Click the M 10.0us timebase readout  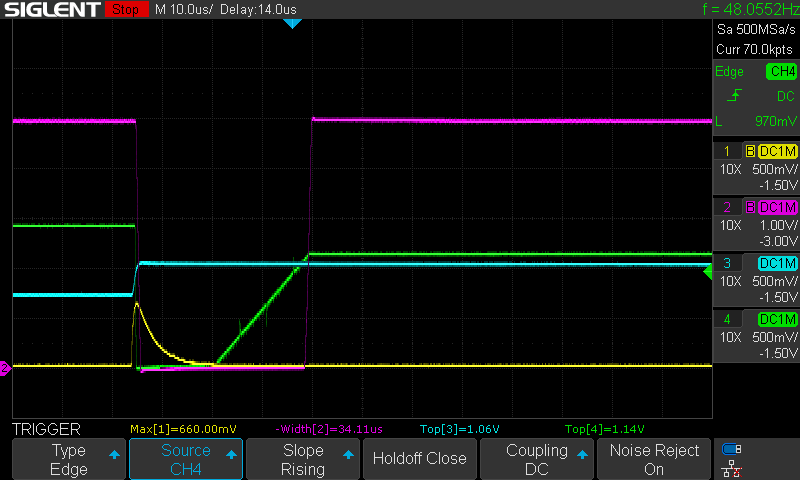[x=184, y=9]
